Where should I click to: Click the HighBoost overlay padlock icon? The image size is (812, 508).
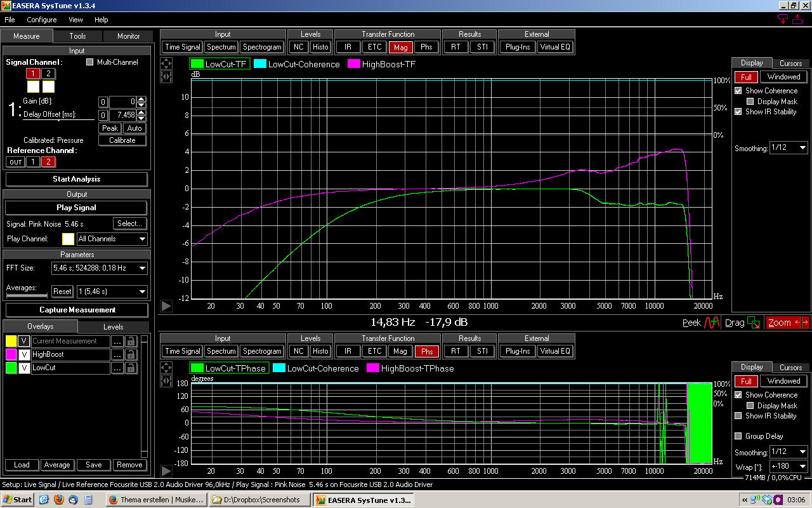(x=131, y=354)
